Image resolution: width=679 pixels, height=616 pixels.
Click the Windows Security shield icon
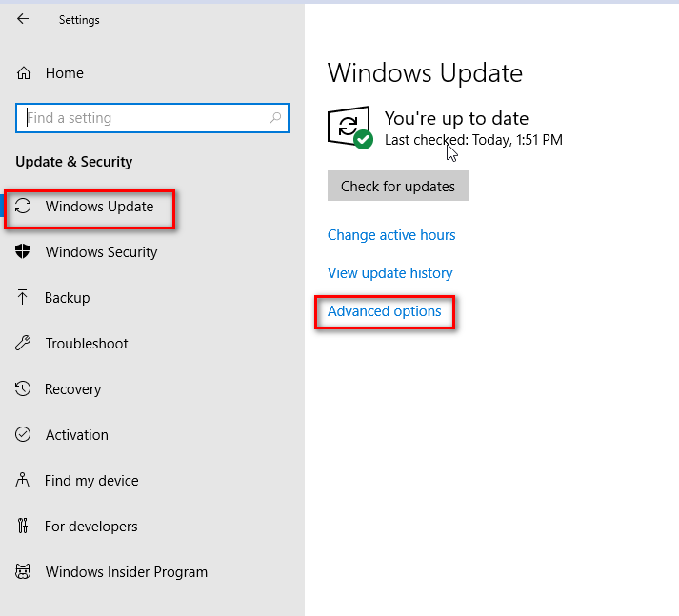(23, 251)
